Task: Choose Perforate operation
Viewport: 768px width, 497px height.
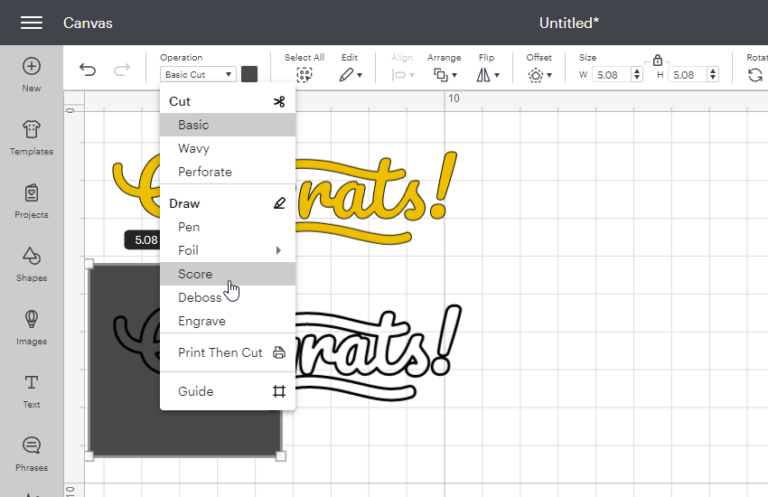Action: pyautogui.click(x=228, y=172)
